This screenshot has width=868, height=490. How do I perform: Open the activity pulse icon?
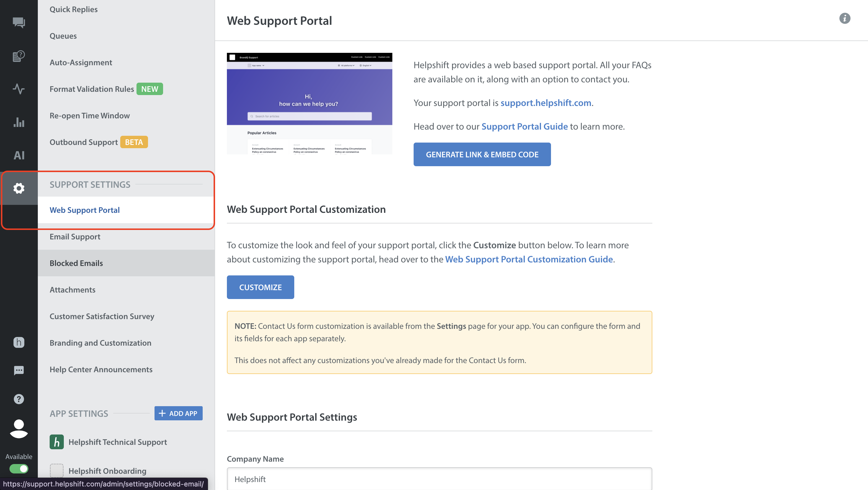point(19,89)
